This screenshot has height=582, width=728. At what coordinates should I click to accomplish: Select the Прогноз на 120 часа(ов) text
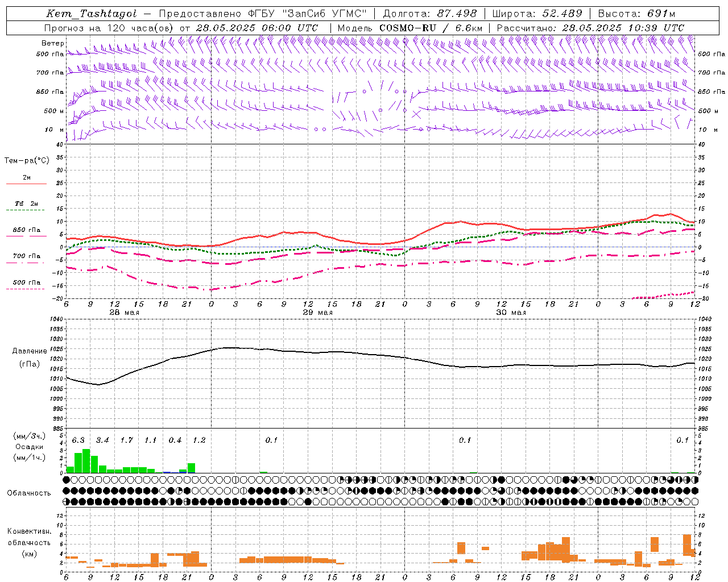pyautogui.click(x=110, y=27)
